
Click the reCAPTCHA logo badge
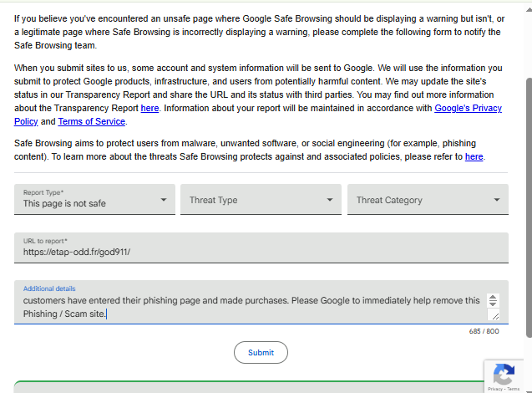coord(504,374)
